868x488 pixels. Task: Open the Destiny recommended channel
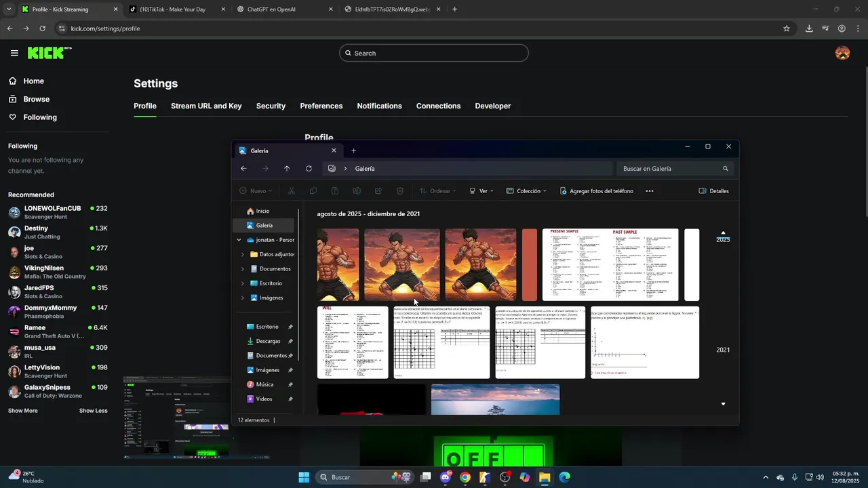[58, 232]
